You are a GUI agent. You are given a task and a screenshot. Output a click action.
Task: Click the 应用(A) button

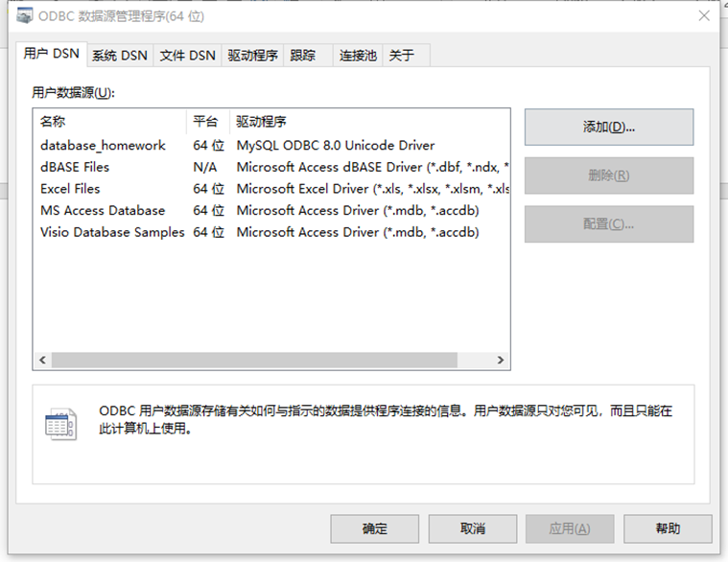pos(570,528)
